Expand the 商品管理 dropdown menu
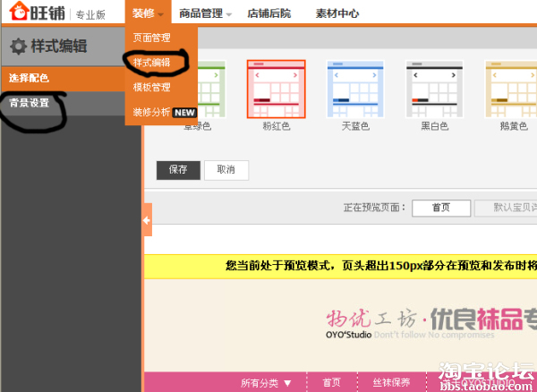 click(x=206, y=13)
